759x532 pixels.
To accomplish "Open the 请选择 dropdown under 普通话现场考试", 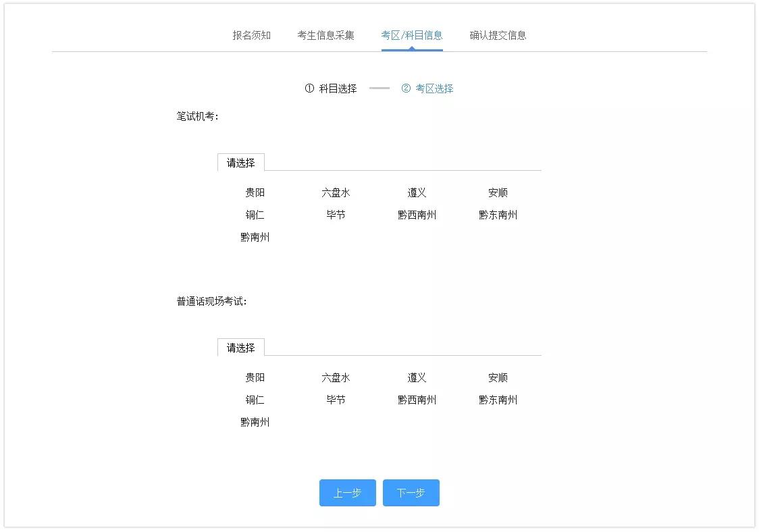I will 240,347.
